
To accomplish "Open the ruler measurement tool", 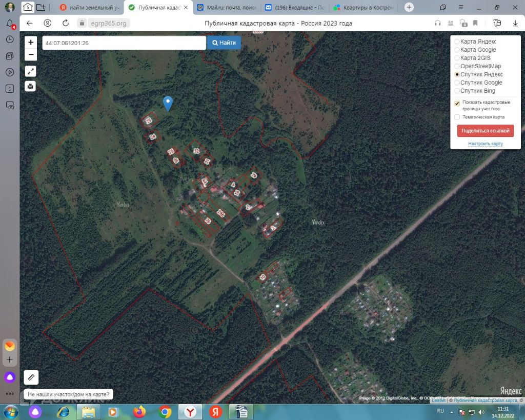I will pos(31,377).
